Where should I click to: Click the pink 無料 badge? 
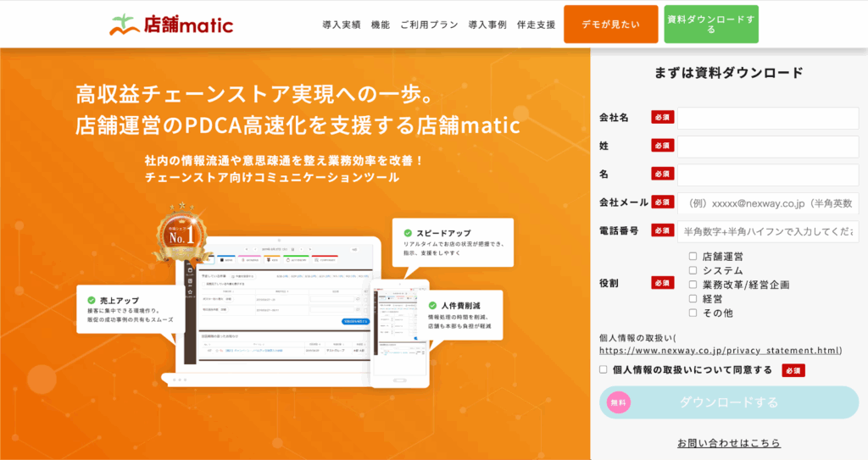click(617, 402)
